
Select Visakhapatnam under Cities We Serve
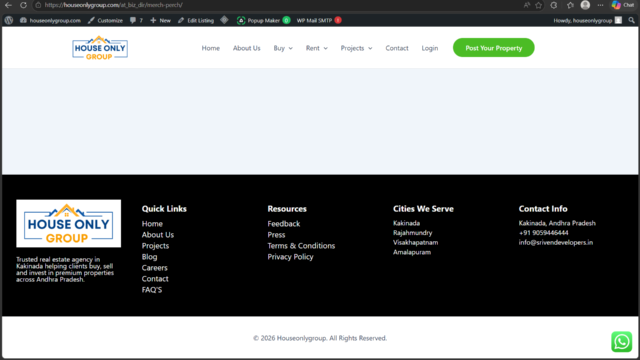(416, 242)
